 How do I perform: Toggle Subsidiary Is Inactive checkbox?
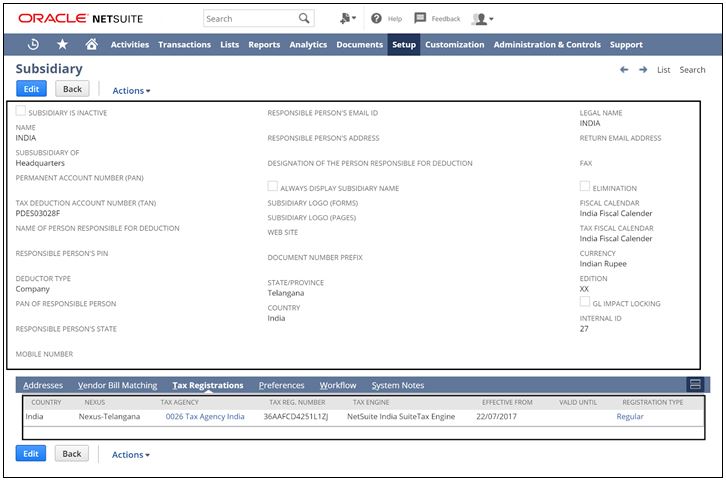(x=21, y=111)
